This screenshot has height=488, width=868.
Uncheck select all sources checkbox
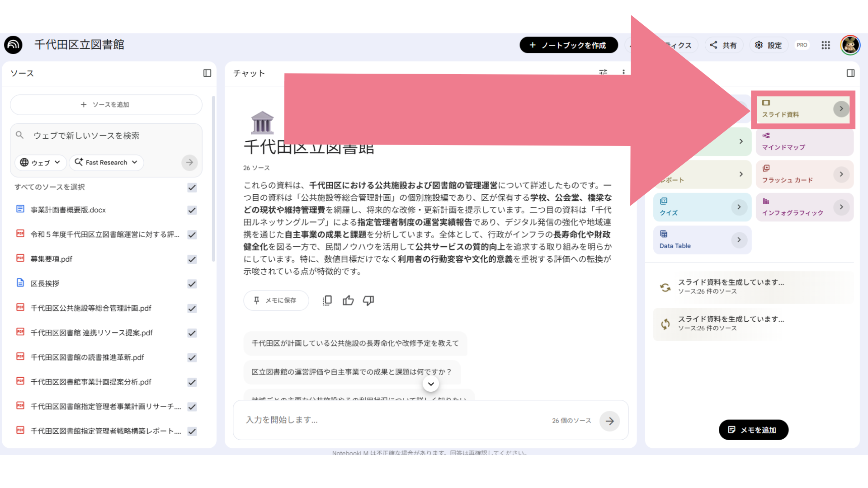click(x=192, y=188)
